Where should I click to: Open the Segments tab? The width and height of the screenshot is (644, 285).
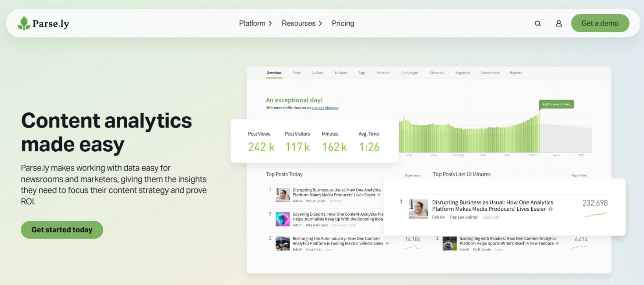[x=462, y=73]
